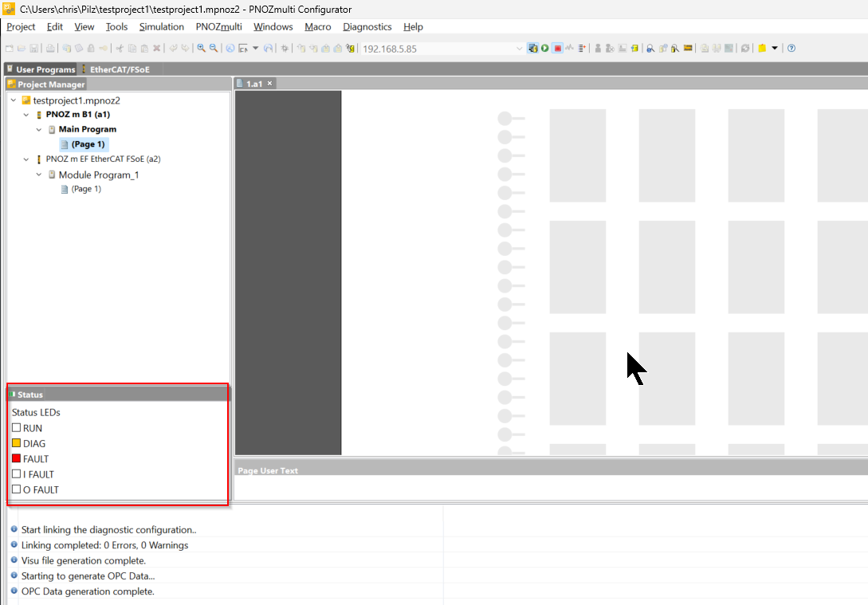The image size is (868, 605).
Task: Collapse the PNOZ m B1 (a1) node
Action: click(26, 115)
